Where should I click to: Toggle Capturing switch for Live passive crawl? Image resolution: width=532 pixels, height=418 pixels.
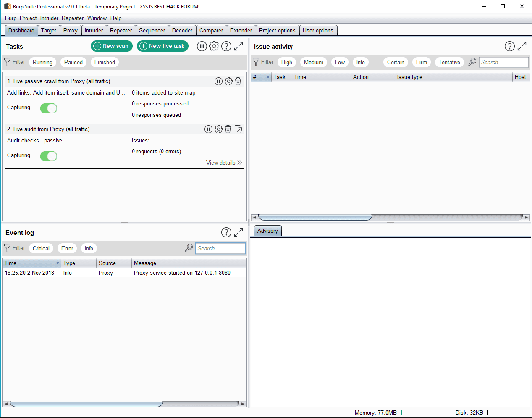tap(49, 108)
